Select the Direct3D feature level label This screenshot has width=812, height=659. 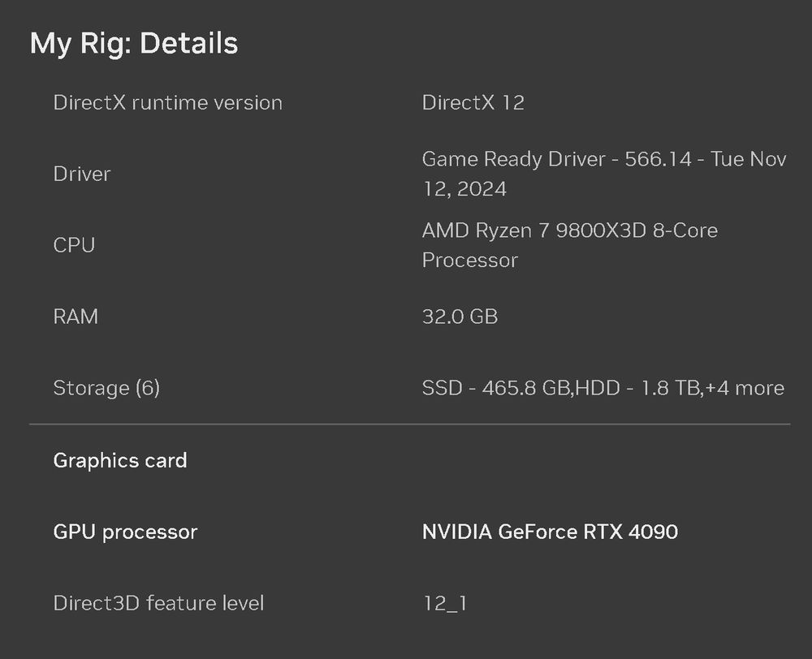[x=158, y=603]
